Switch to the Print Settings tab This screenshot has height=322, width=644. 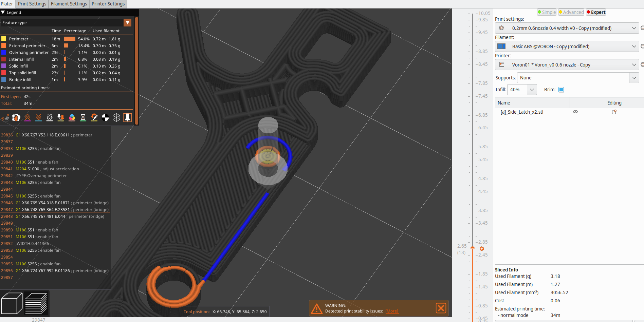point(32,4)
